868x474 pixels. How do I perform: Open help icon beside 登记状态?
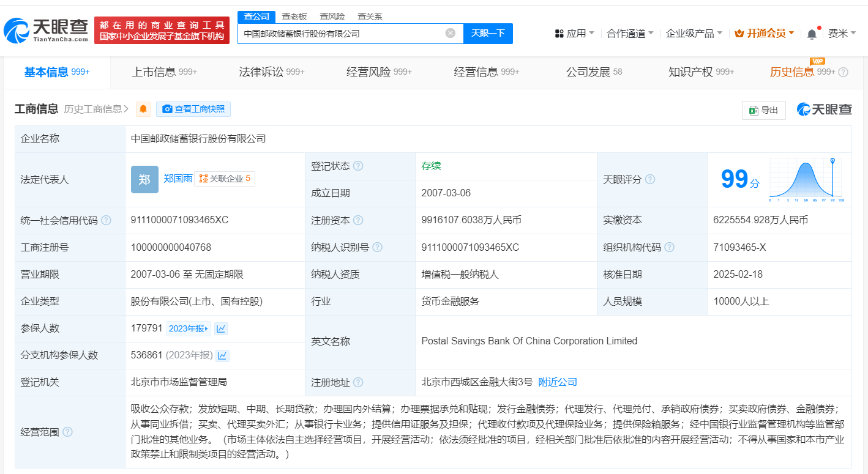[x=358, y=166]
